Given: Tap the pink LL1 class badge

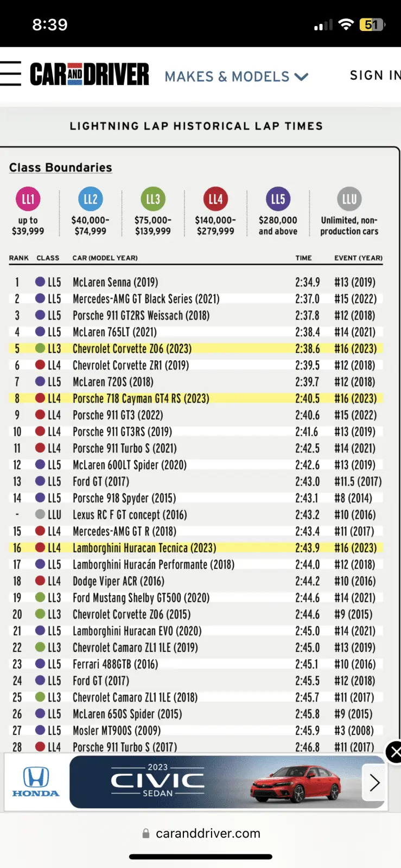Looking at the screenshot, I should [28, 199].
